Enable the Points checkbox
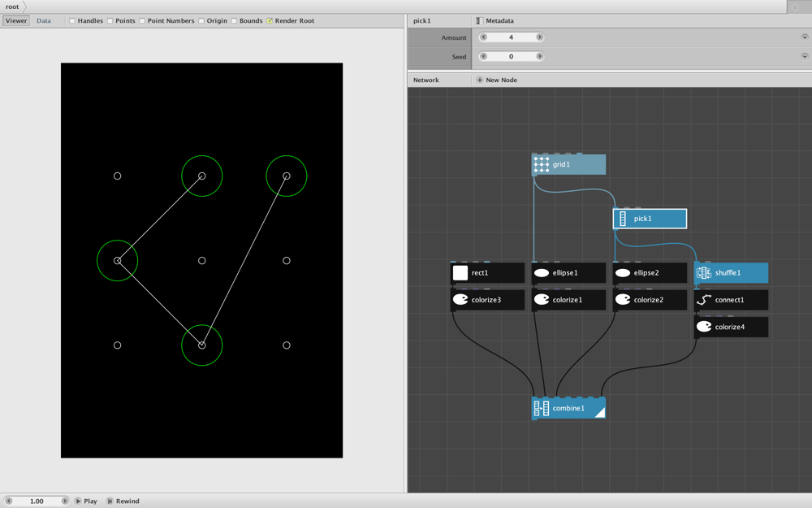This screenshot has width=812, height=508. tap(110, 21)
